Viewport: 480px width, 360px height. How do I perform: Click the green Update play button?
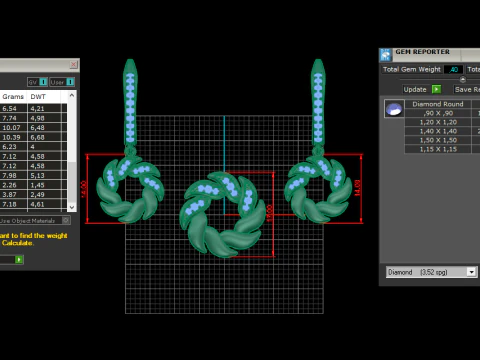436,89
